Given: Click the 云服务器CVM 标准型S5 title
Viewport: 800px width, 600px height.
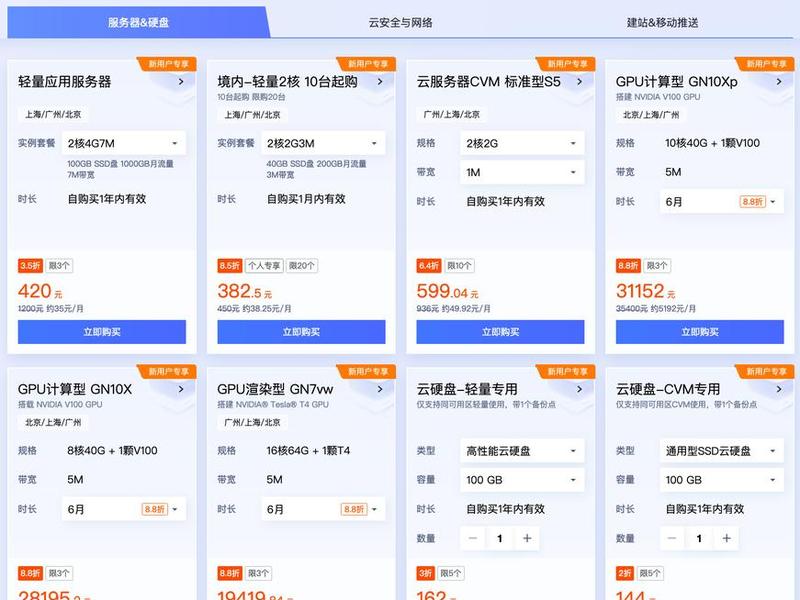Looking at the screenshot, I should (x=488, y=82).
